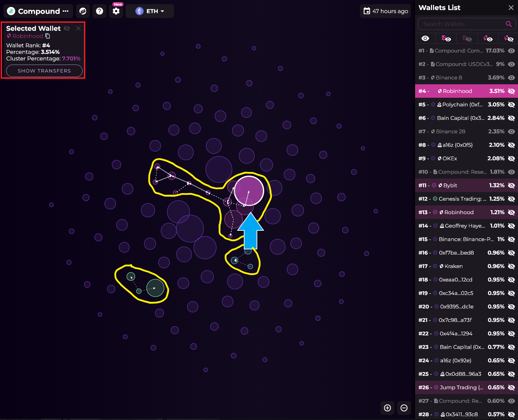Open the Compound token logo
This screenshot has width=518, height=420.
point(11,11)
